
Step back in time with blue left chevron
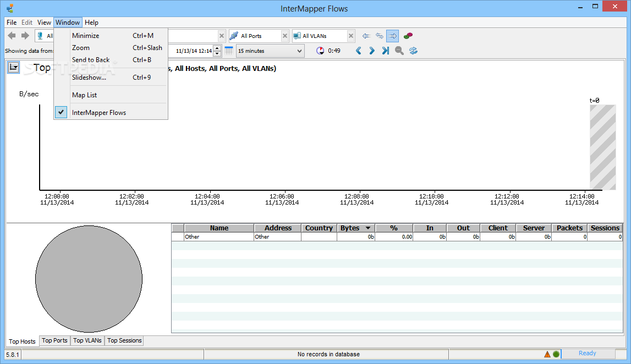coord(359,51)
